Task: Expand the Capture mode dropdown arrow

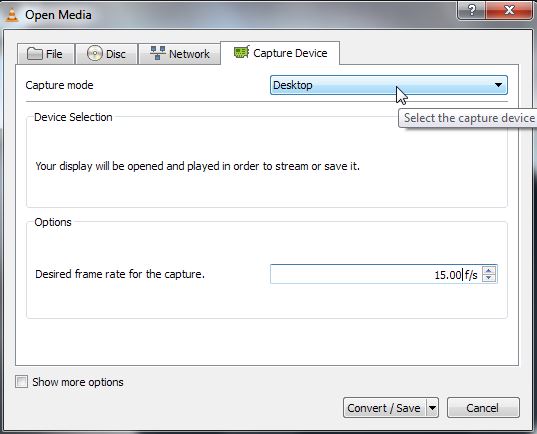Action: click(498, 85)
